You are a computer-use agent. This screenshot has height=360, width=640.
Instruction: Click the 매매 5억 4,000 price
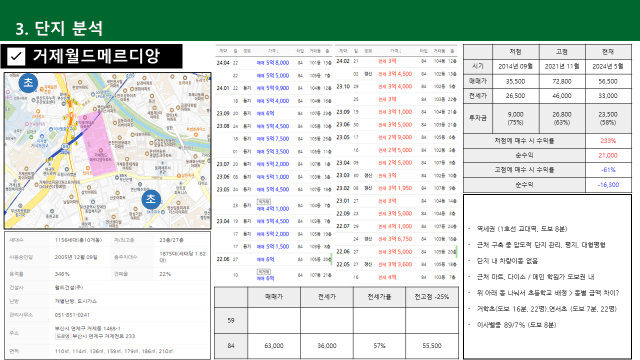[273, 101]
